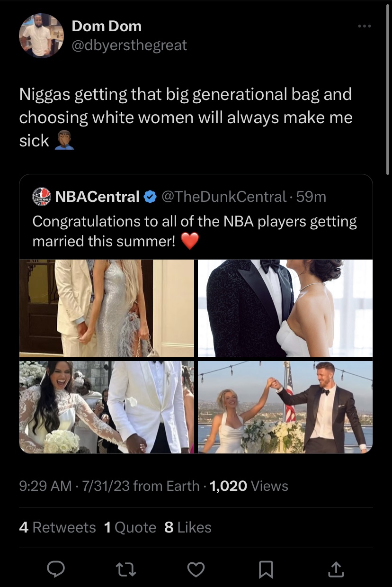Viewport: 392px width, 587px height.
Task: Open bottom-left photo with white bouquet
Action: tap(107, 407)
